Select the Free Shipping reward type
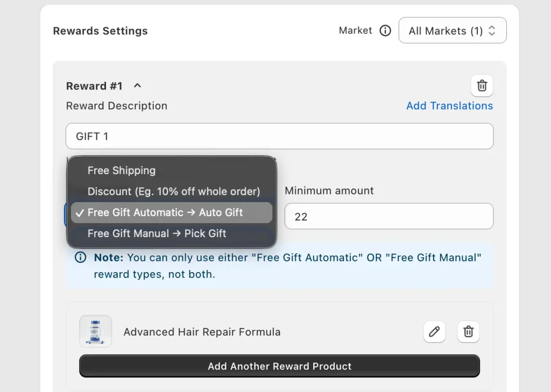 click(x=122, y=170)
